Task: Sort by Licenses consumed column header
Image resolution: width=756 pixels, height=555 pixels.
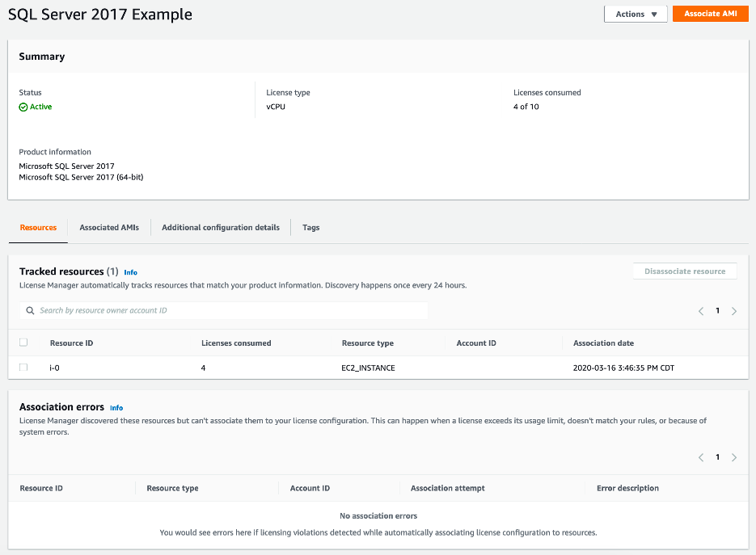Action: 236,343
